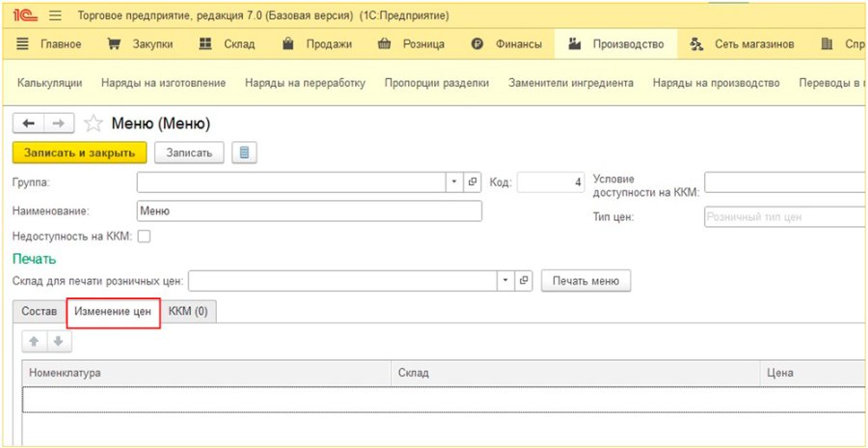The image size is (868, 448).
Task: Add Меню to favorites with the star
Action: [x=93, y=124]
